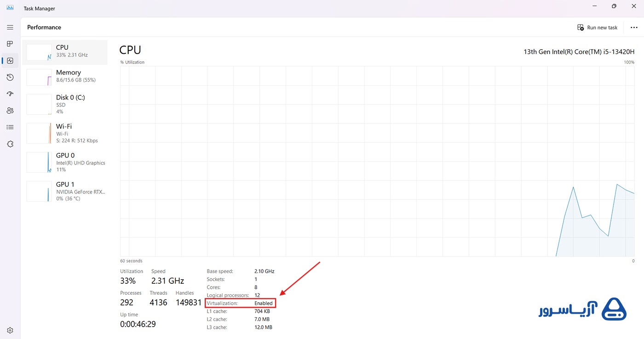Select the Wi-Fi performance entry

pos(65,133)
